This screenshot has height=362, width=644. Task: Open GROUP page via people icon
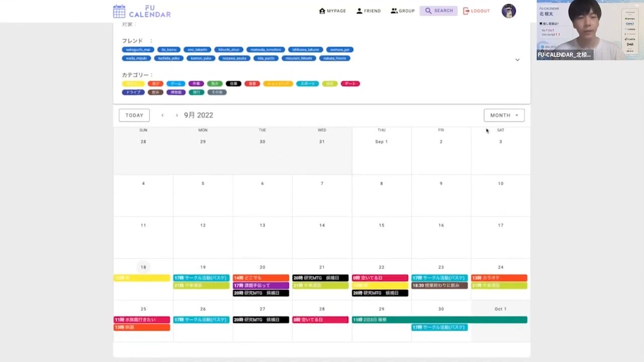394,11
